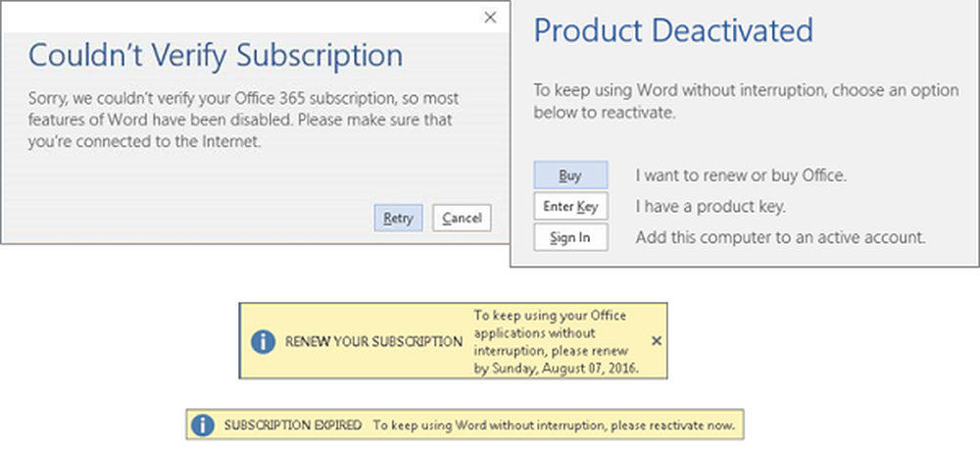Click the info icon beside SUBSCRIPTION EXPIRED
The image size is (980, 454).
(x=203, y=426)
